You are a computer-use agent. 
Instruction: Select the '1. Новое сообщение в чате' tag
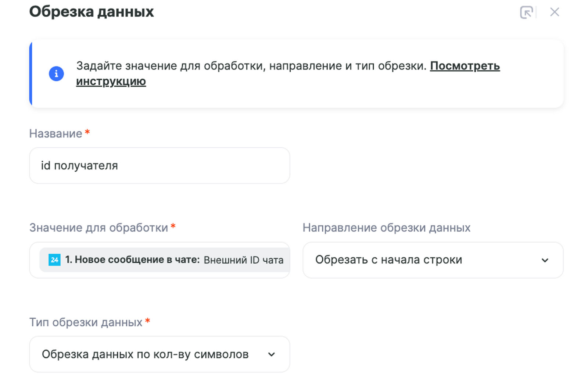[132, 260]
